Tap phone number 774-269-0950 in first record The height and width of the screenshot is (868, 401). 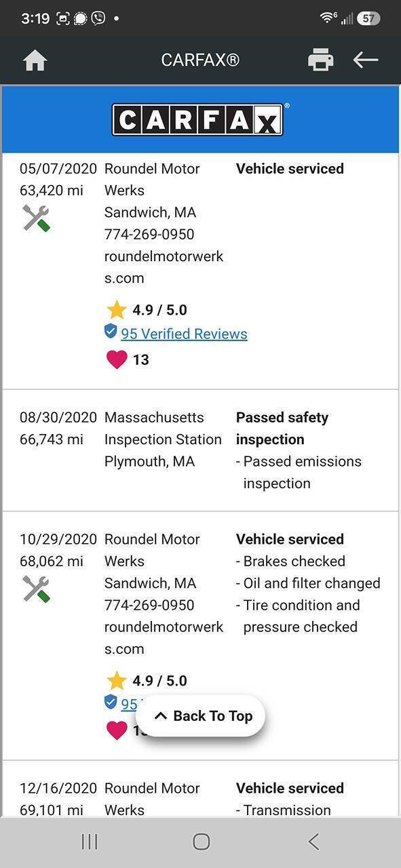coord(149,234)
